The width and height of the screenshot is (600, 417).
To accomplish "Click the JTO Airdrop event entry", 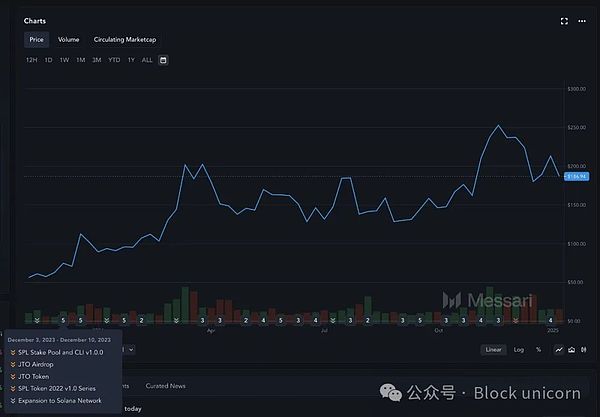I will 38,364.
